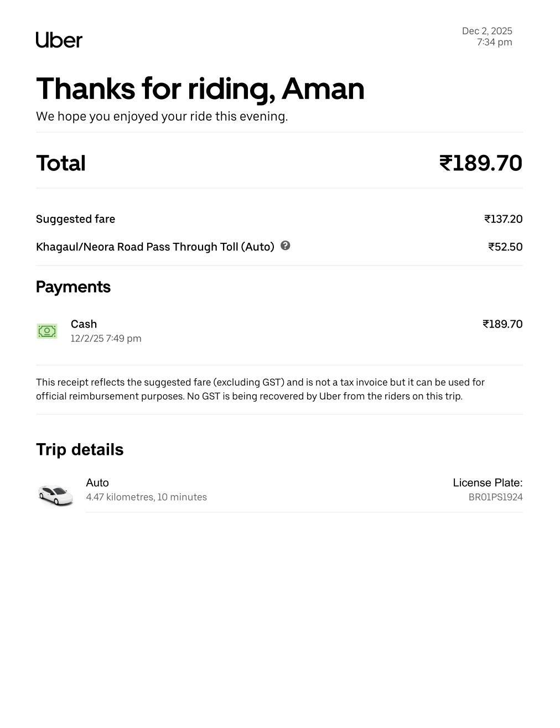The height and width of the screenshot is (728, 560).
Task: Click the Thanks for riding, Aman heading
Action: click(x=200, y=89)
